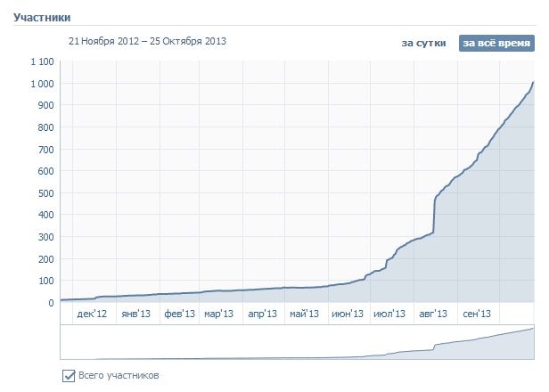Untick the 'Всего участников' checkbox

(x=69, y=375)
